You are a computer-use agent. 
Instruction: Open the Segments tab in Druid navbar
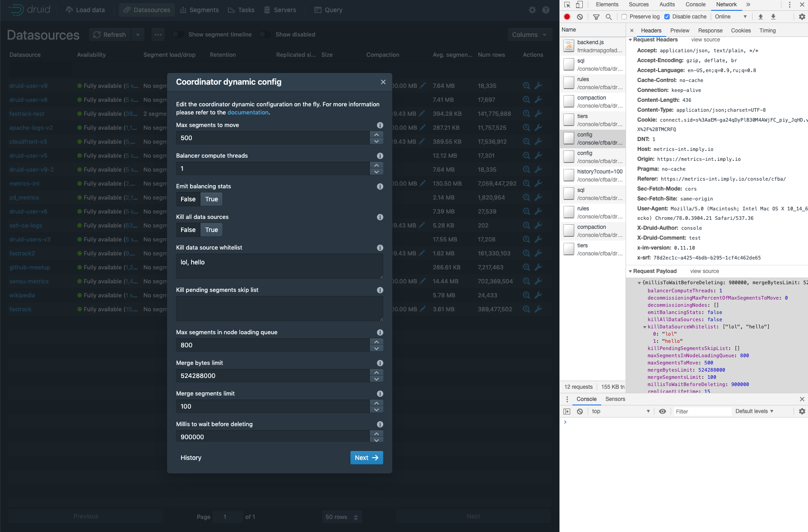(x=199, y=10)
